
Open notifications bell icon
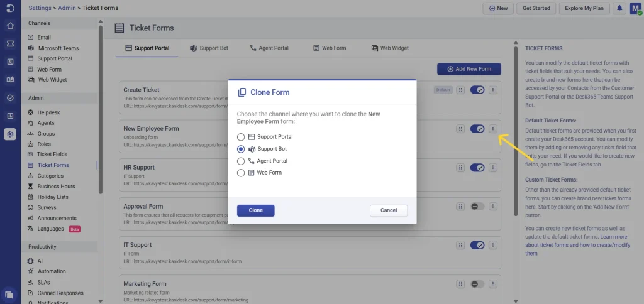coord(619,8)
